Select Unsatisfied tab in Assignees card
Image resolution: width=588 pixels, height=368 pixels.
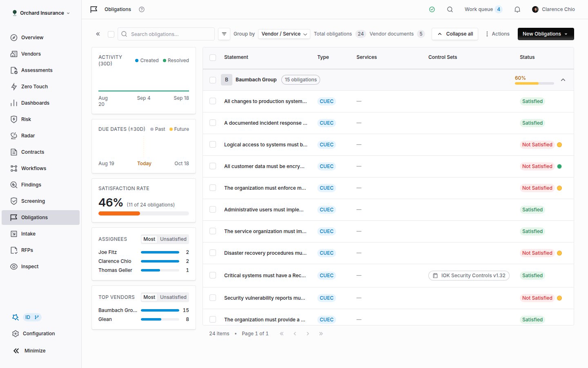coord(173,239)
